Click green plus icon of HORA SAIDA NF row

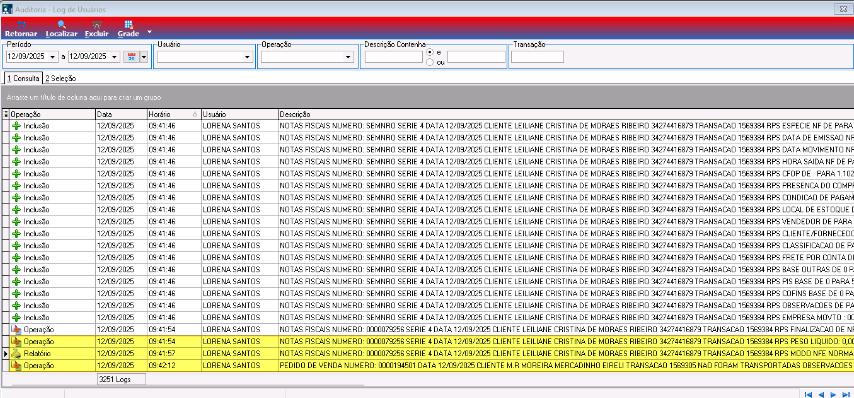point(16,162)
